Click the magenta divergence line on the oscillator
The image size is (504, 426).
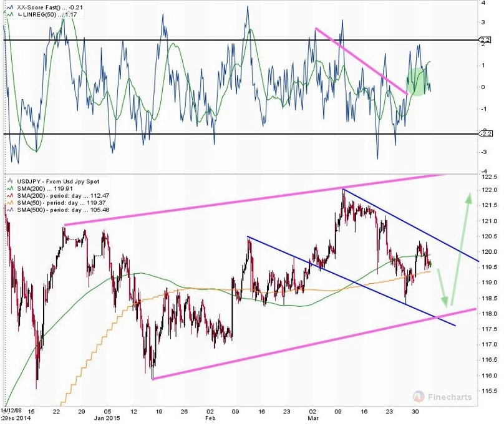pyautogui.click(x=362, y=61)
